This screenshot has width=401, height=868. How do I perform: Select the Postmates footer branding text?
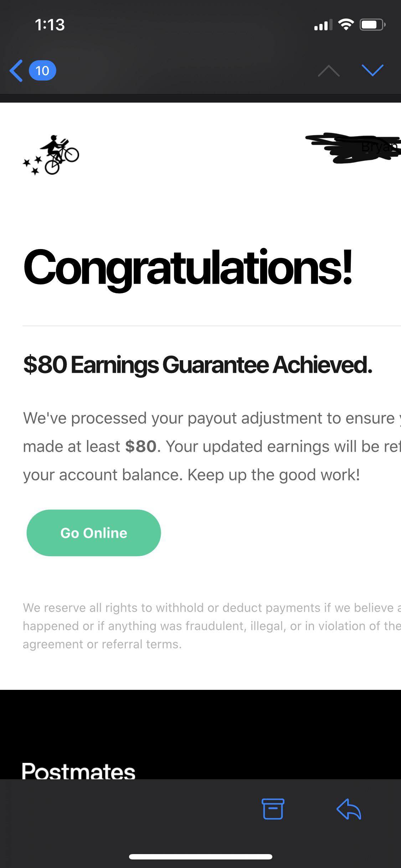[x=78, y=770]
